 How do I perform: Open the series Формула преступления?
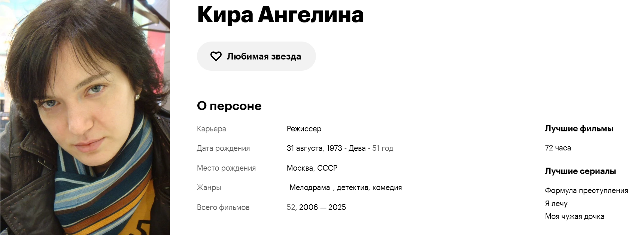[586, 190]
